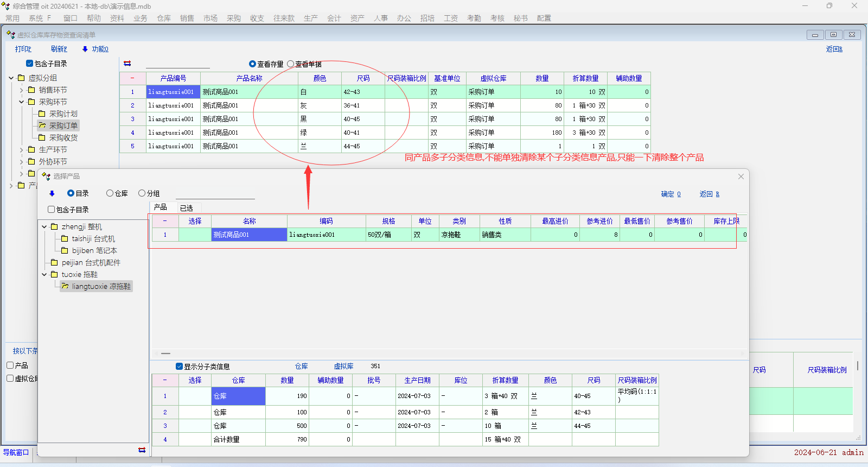The width and height of the screenshot is (868, 467).
Task: Click the liangtuoxie 凉拖鞋 folder icon
Action: [65, 286]
